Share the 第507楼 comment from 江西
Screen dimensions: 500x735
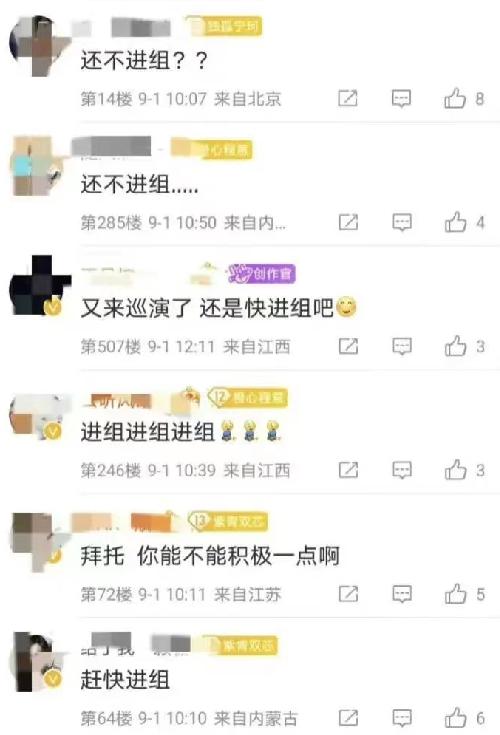point(348,346)
